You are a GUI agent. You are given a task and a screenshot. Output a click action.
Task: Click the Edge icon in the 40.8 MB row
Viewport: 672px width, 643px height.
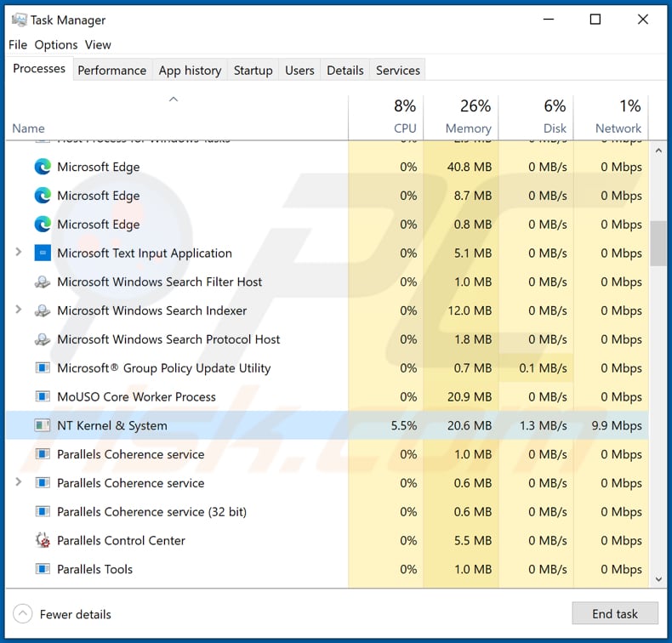click(x=43, y=167)
